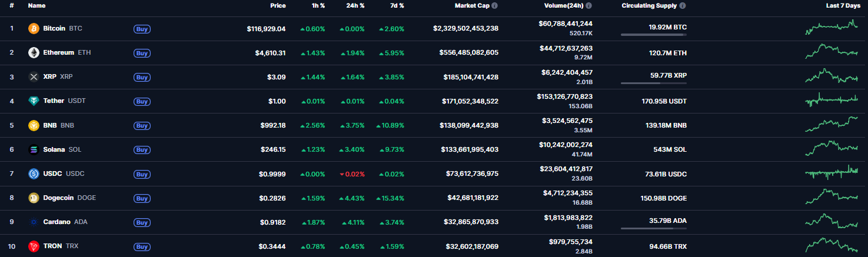Click the Buy button for Tether
The image size is (868, 257).
(x=142, y=101)
